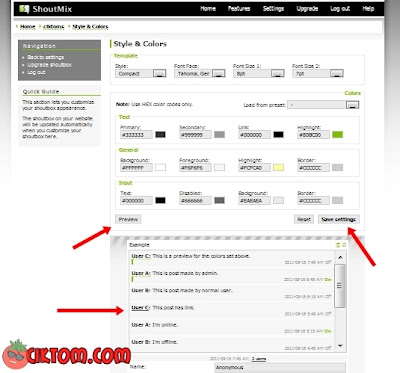
Task: Click the Link color black swatch
Action: pyautogui.click(x=278, y=135)
